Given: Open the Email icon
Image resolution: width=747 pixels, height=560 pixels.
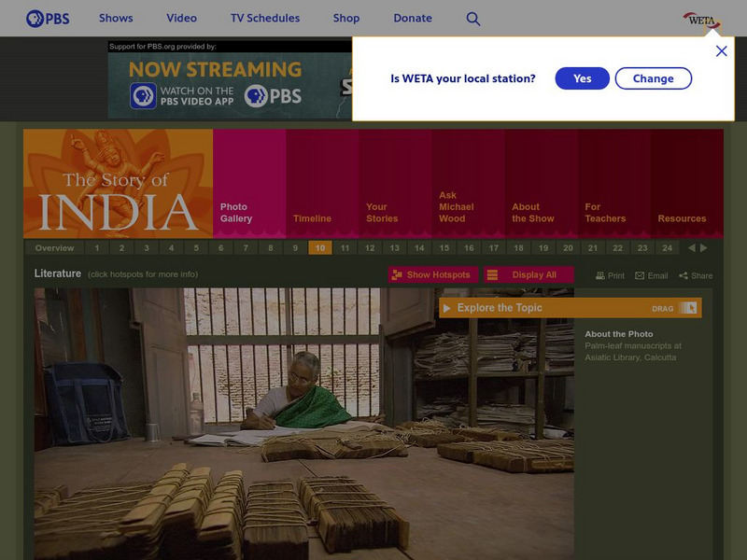Looking at the screenshot, I should click(639, 274).
